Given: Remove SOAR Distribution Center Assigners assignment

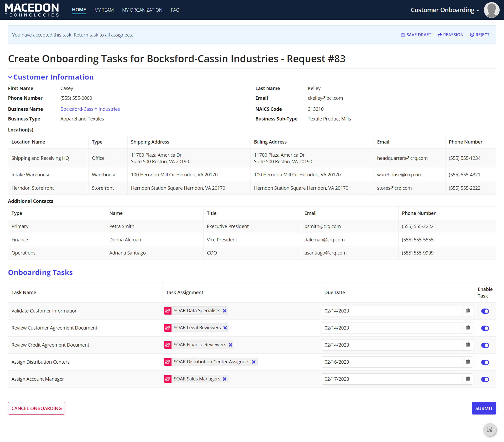Looking at the screenshot, I should [x=254, y=362].
